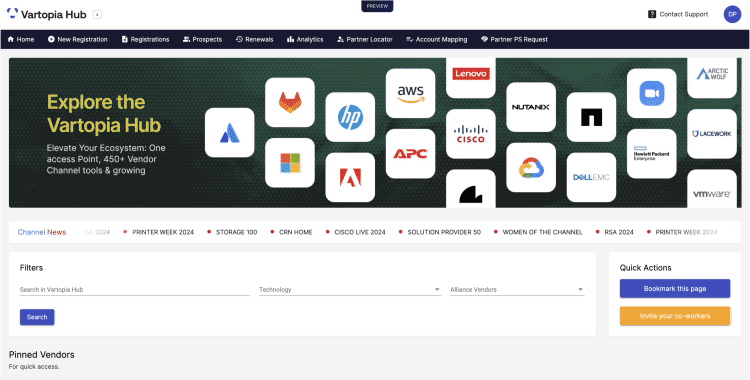The height and width of the screenshot is (380, 750).
Task: Click the Cisco logo tile
Action: point(471,134)
